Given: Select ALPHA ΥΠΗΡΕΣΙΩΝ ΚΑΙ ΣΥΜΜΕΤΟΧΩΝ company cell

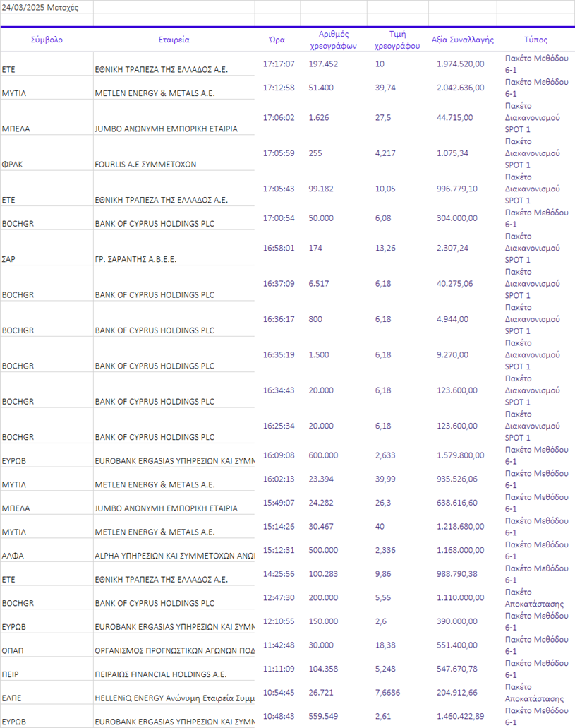Looking at the screenshot, I should pos(174,556).
